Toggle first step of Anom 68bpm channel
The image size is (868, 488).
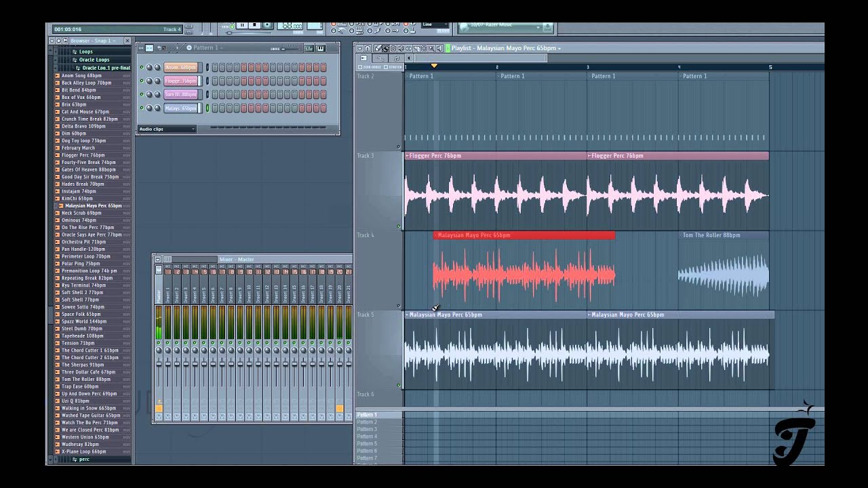click(215, 67)
